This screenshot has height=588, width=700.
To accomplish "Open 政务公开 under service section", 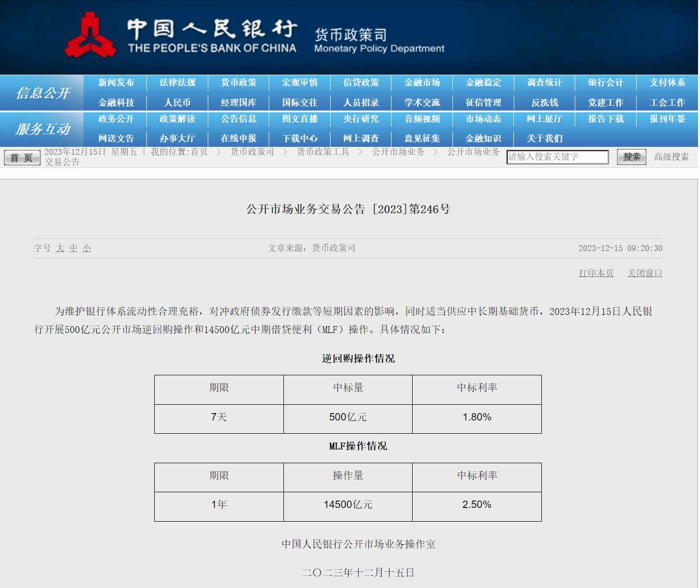I will pyautogui.click(x=116, y=119).
